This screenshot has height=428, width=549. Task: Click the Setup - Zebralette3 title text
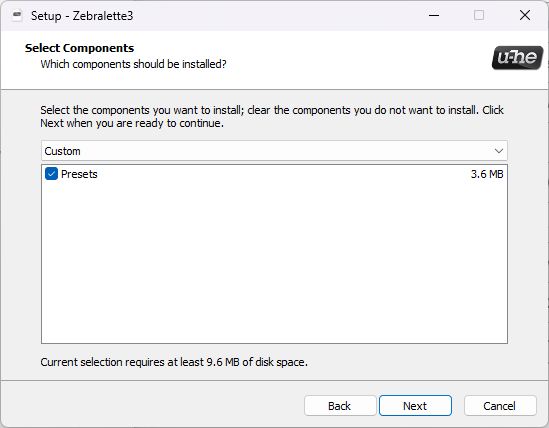pos(82,16)
